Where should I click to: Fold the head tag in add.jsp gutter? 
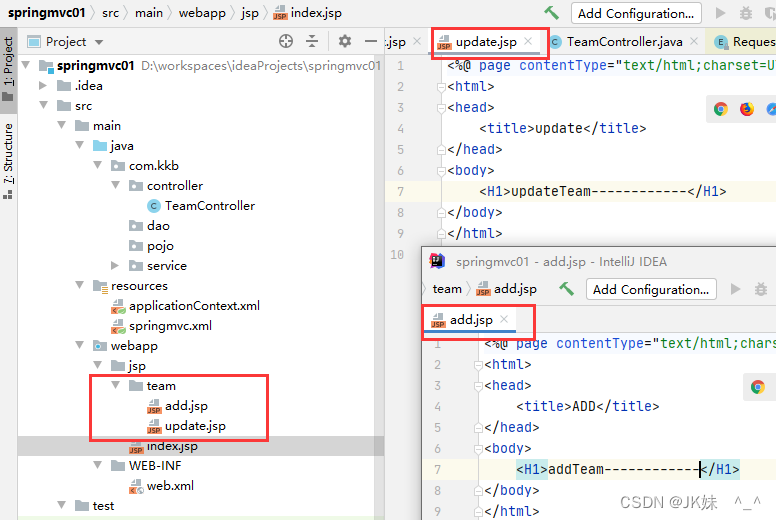click(478, 386)
